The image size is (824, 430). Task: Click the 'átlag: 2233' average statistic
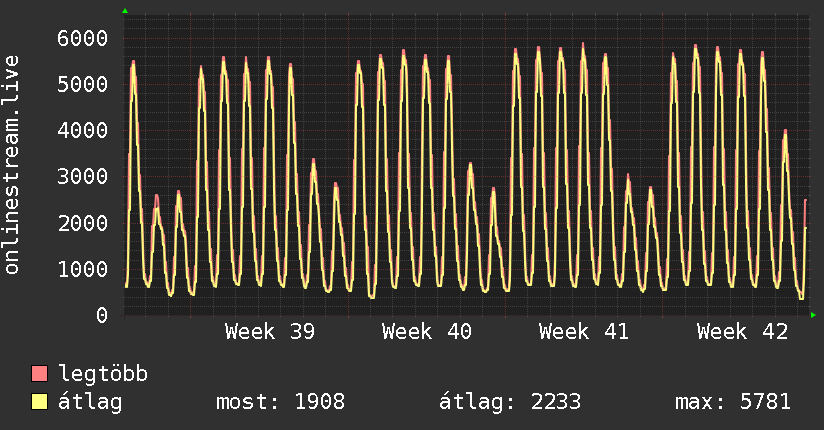tap(510, 403)
